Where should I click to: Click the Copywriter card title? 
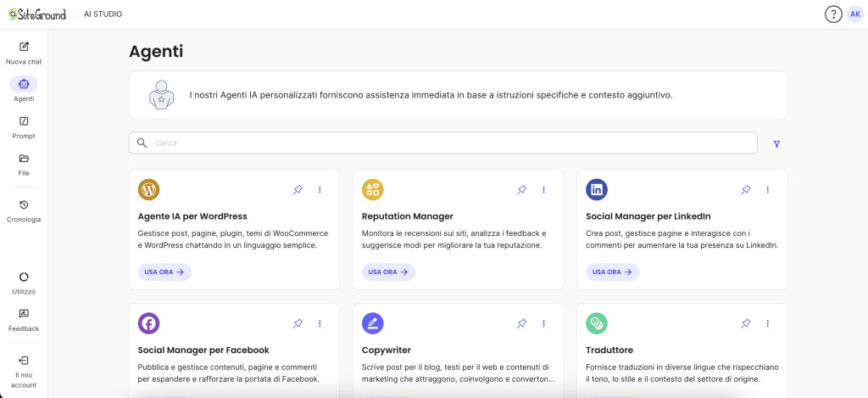(387, 350)
